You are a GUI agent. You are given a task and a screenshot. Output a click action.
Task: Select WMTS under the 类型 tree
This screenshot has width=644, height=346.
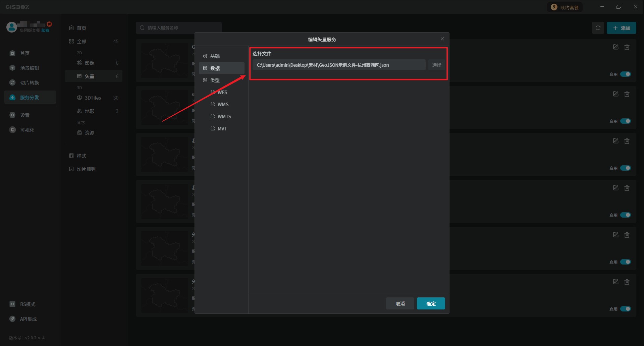tap(224, 117)
